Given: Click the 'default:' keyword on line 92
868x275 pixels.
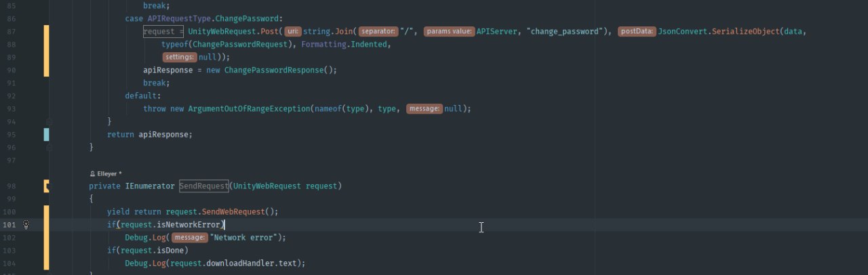Looking at the screenshot, I should coord(143,96).
